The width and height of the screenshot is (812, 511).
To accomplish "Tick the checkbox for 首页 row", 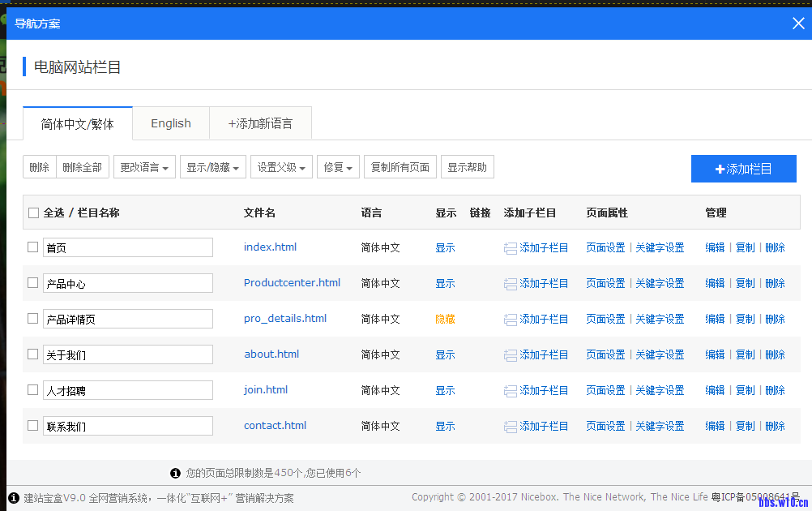I will 33,247.
